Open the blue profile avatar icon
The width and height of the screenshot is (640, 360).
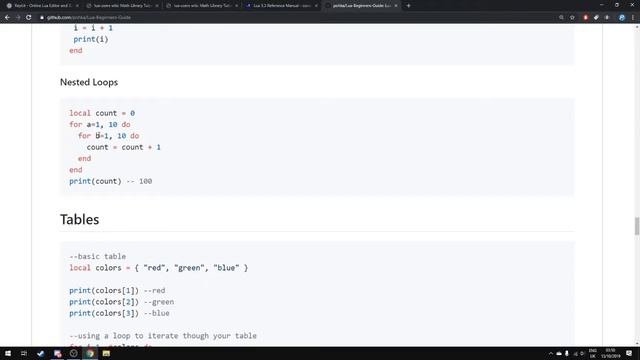(x=622, y=18)
